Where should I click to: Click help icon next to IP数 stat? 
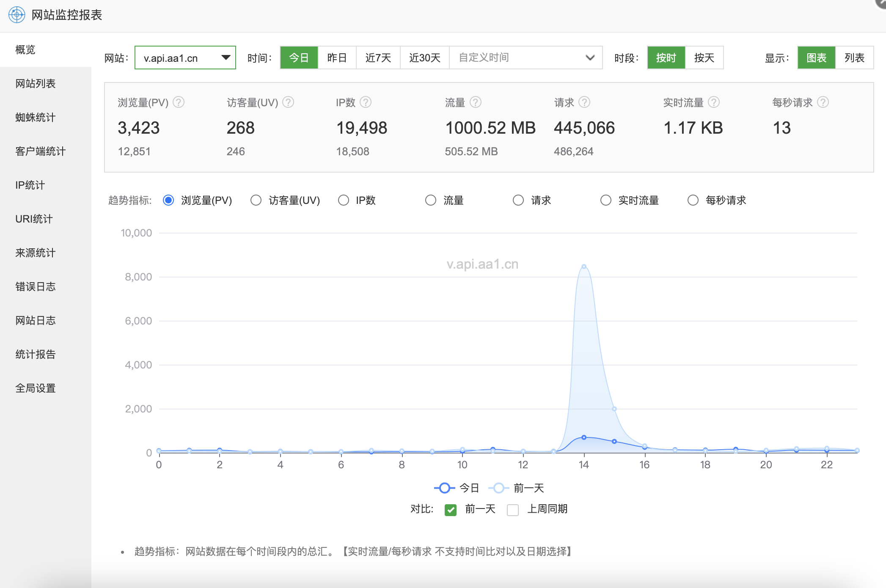[366, 102]
